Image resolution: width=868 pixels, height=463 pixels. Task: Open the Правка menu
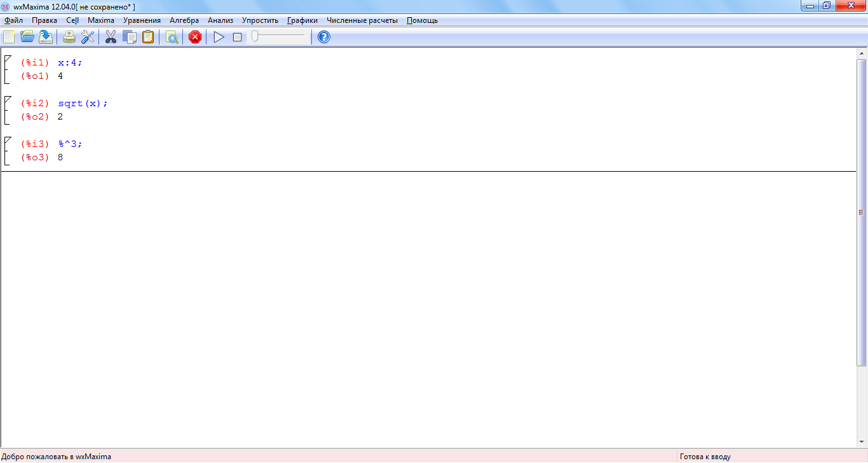(x=44, y=20)
